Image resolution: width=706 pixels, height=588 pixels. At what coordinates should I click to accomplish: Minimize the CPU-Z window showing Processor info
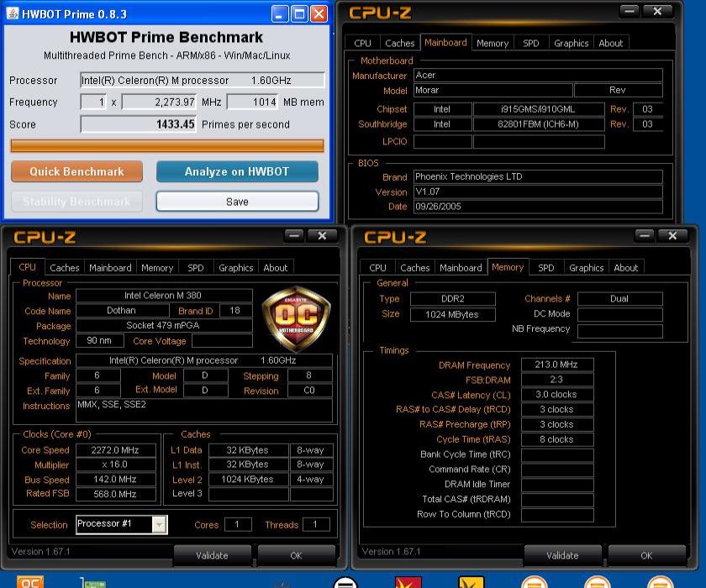(x=294, y=235)
